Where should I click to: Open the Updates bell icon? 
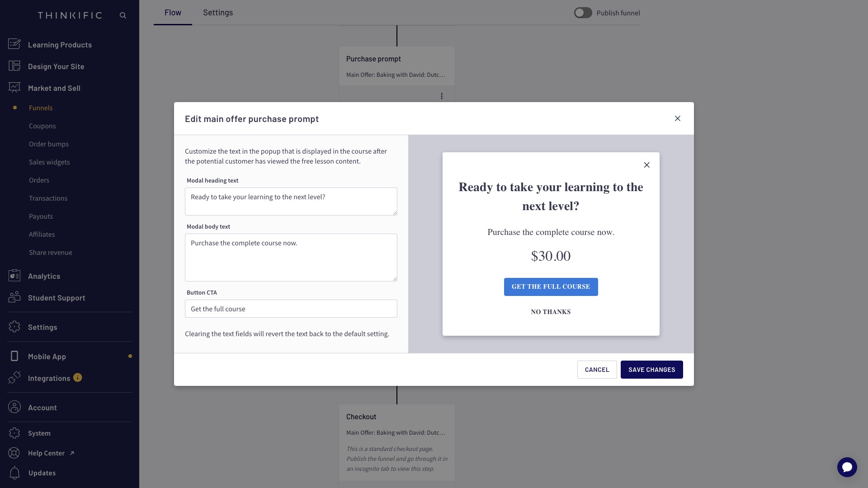14,473
